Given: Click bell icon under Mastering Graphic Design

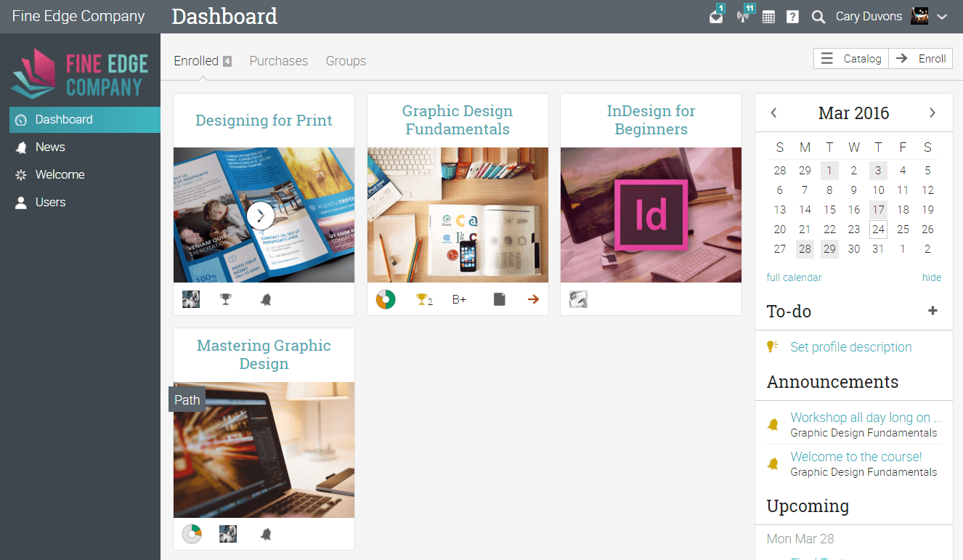Looking at the screenshot, I should (x=266, y=535).
